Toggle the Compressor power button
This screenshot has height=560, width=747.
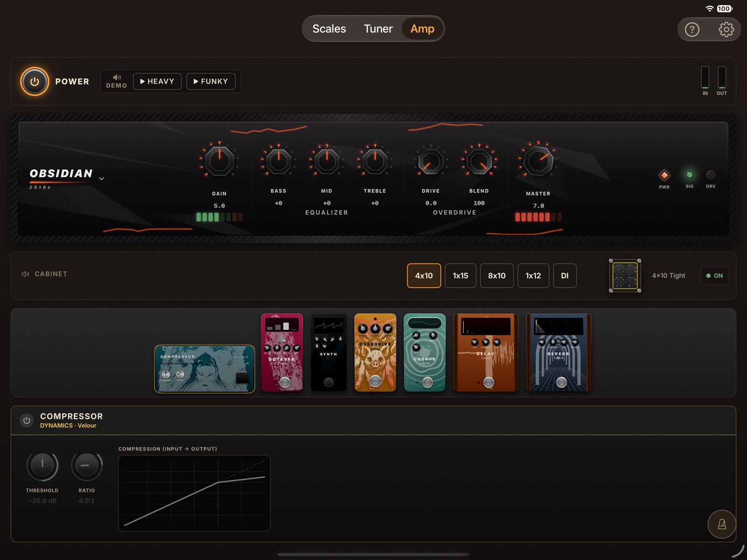point(27,420)
